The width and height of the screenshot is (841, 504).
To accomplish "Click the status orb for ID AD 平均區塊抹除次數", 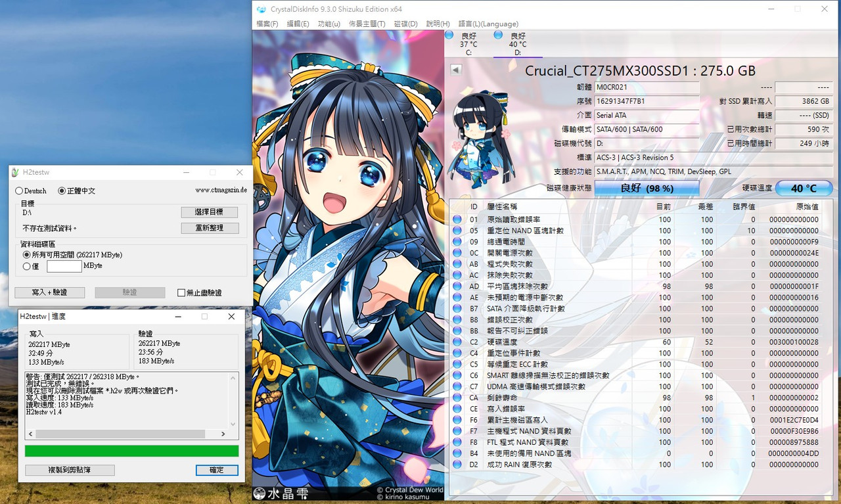I will (457, 286).
